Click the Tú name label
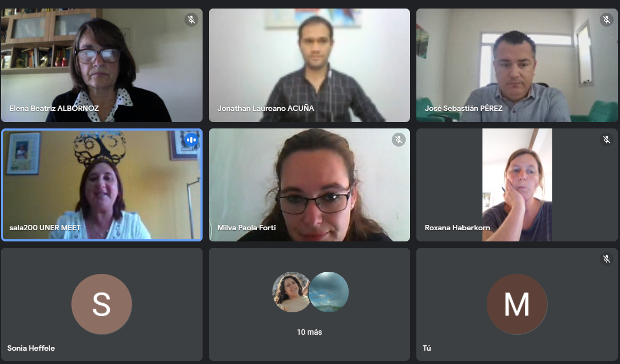The width and height of the screenshot is (620, 364). click(x=426, y=348)
